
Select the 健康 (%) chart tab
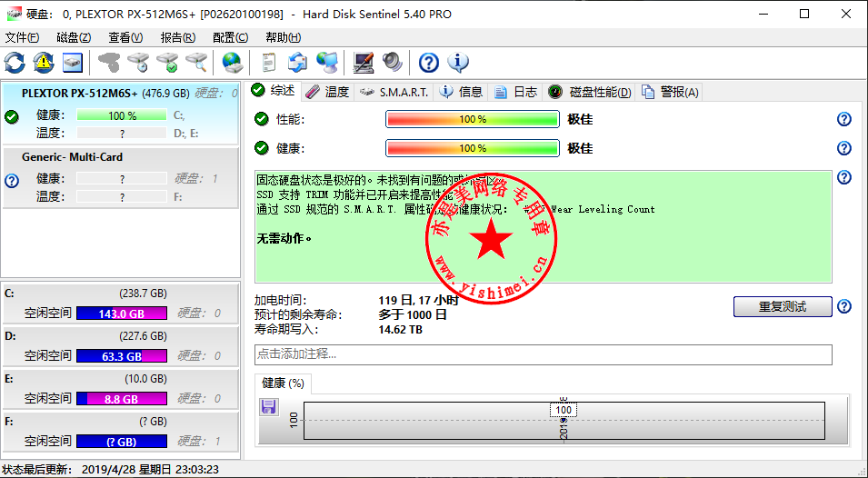[283, 383]
